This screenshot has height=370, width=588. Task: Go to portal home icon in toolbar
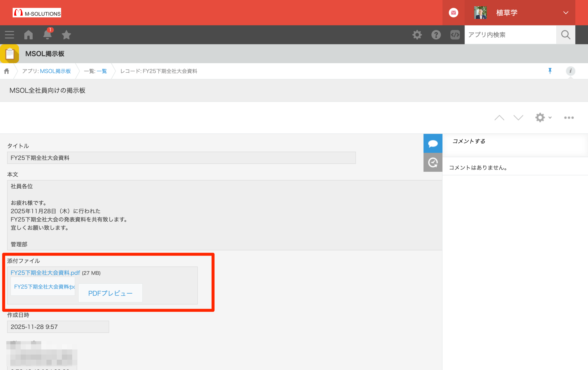click(x=28, y=35)
